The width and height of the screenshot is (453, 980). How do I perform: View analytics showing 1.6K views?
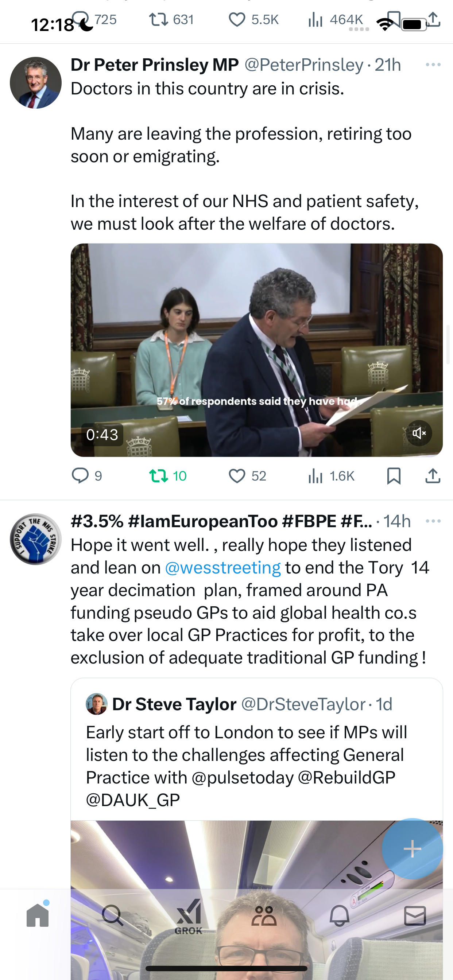click(x=331, y=475)
